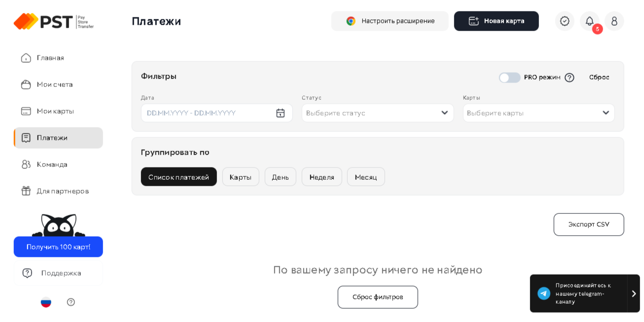Image resolution: width=644 pixels, height=322 pixels.
Task: Enable the PRO mode toggle
Action: [509, 78]
